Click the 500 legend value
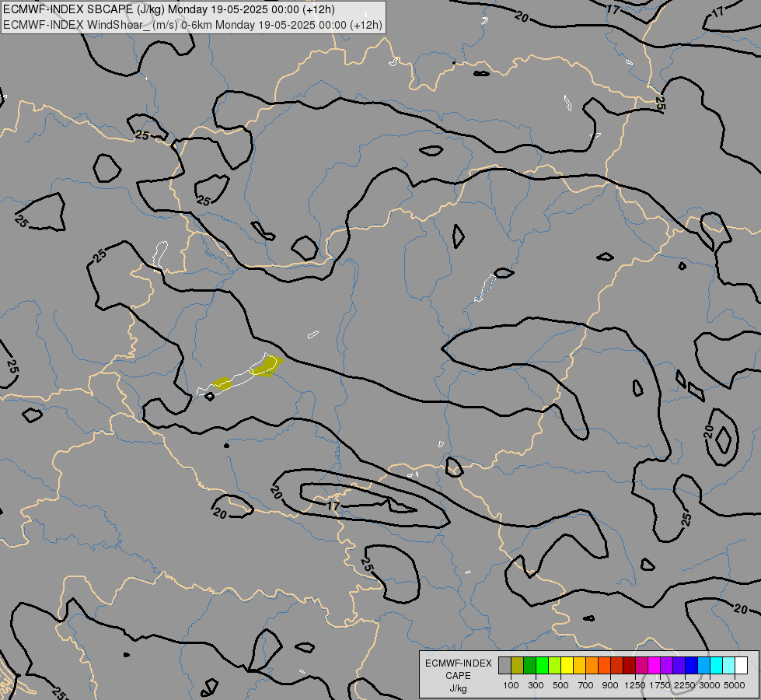 [560, 685]
